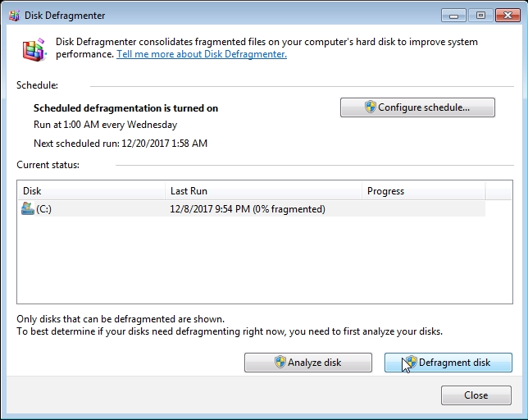Select the (C:) drive icon
528x420 pixels.
pos(28,209)
